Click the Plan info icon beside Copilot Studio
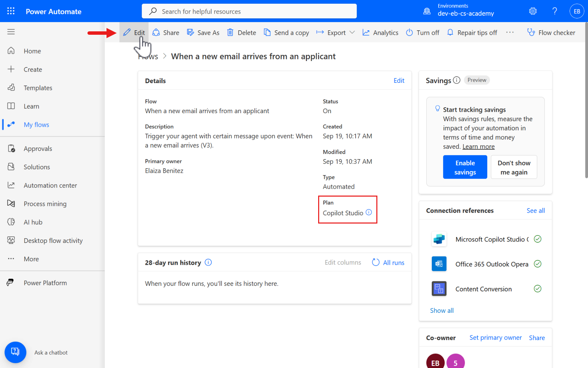 [x=369, y=212]
